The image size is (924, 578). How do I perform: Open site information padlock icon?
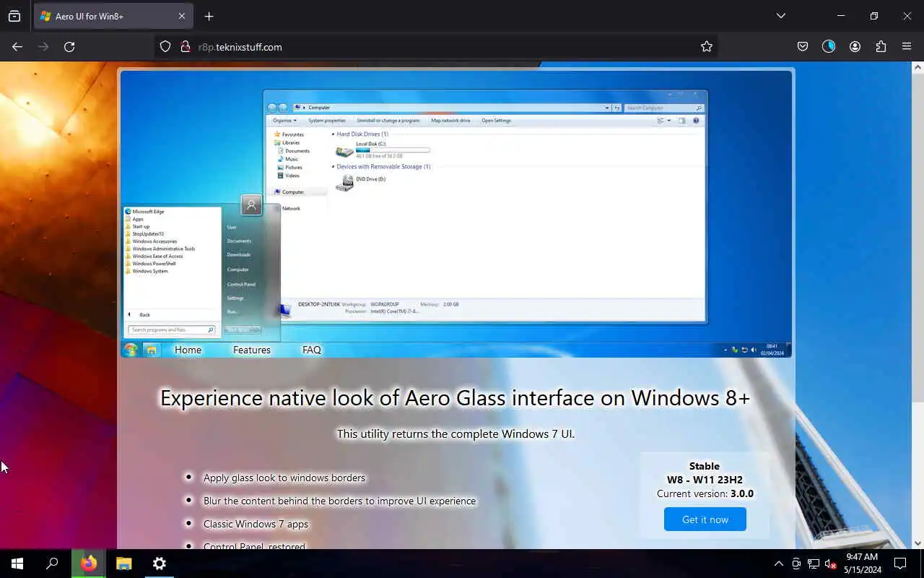coord(184,46)
